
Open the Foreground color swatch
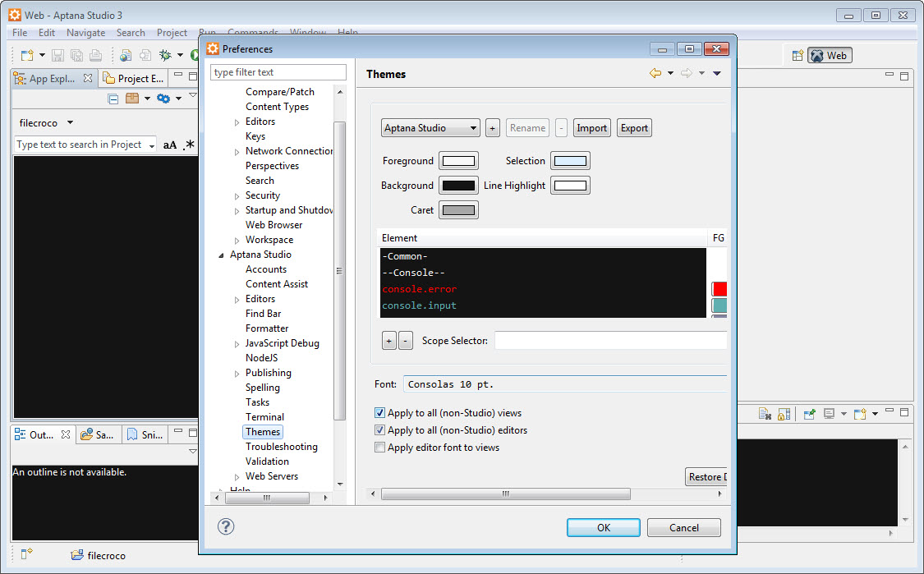coord(458,161)
